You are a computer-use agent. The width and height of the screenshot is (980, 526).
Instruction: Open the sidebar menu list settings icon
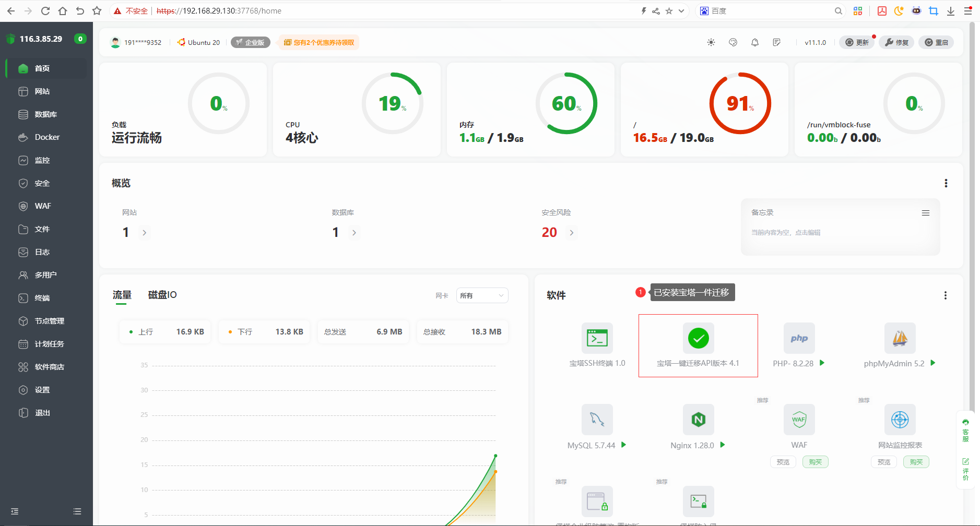[77, 511]
